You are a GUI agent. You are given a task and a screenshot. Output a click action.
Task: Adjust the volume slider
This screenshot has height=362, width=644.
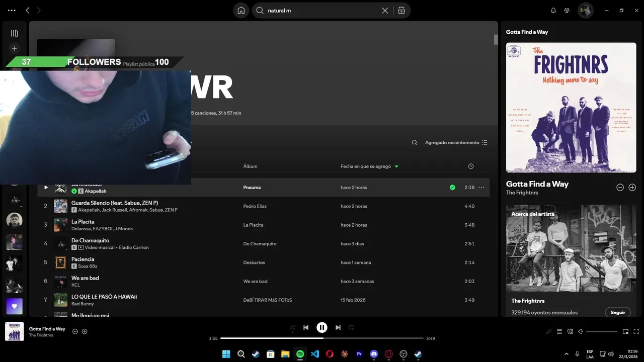click(602, 331)
